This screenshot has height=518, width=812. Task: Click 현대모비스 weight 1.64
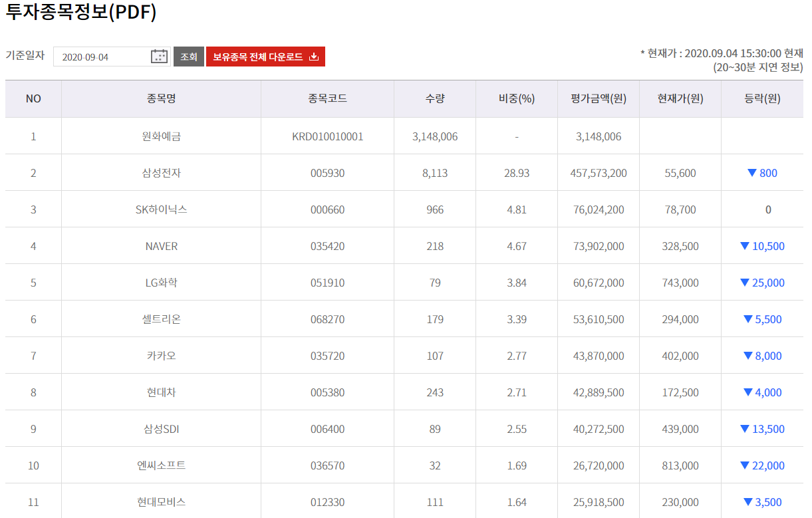(517, 502)
